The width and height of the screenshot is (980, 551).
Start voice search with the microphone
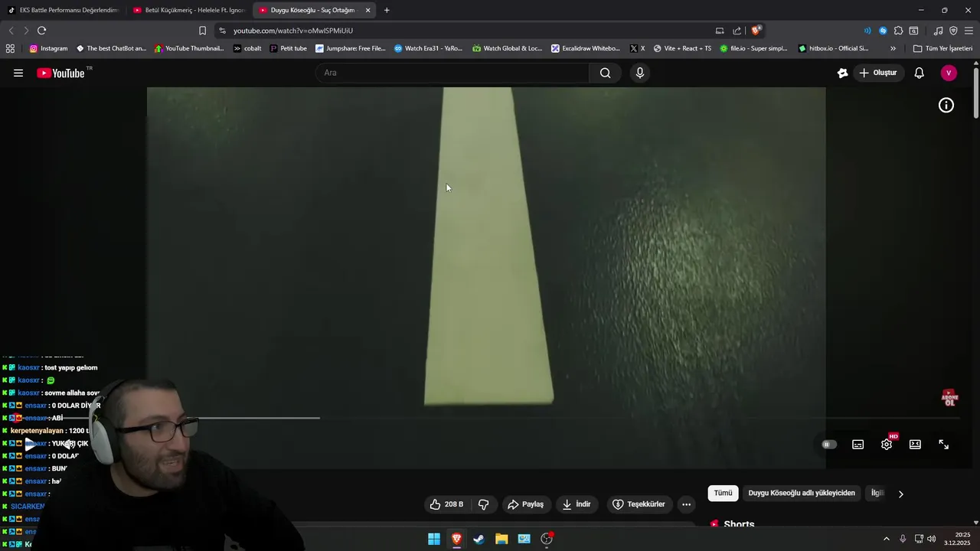point(640,73)
